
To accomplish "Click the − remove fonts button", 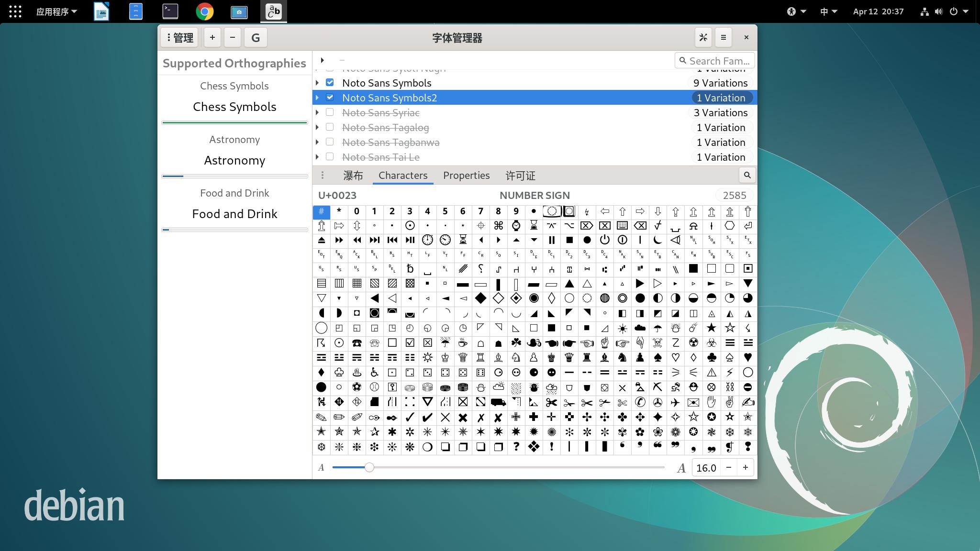I will (x=233, y=37).
